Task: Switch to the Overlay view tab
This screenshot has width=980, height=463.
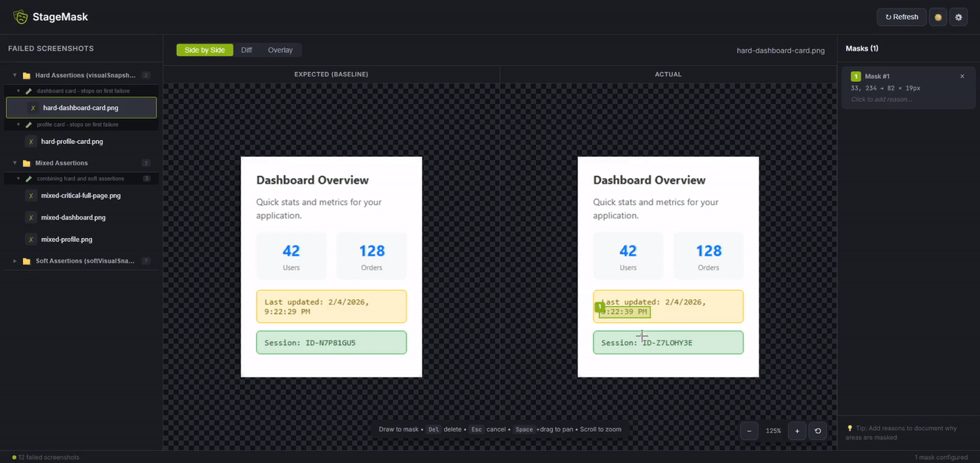Action: coord(280,50)
